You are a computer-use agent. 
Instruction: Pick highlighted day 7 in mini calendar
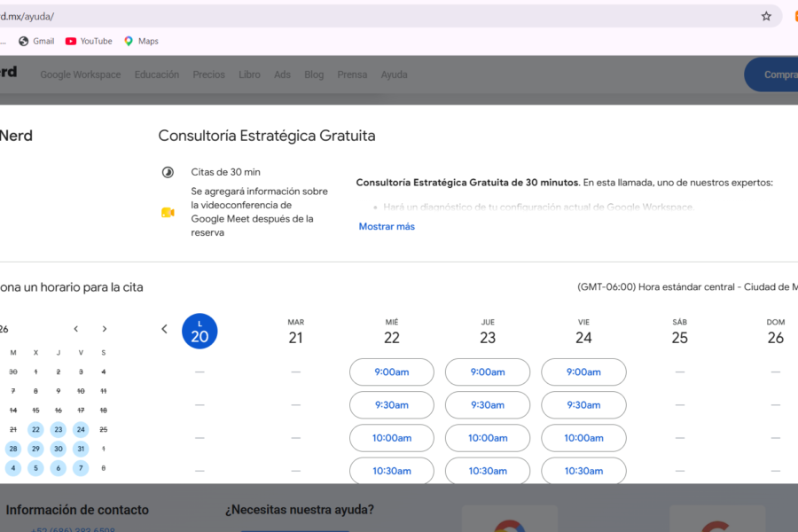point(81,468)
